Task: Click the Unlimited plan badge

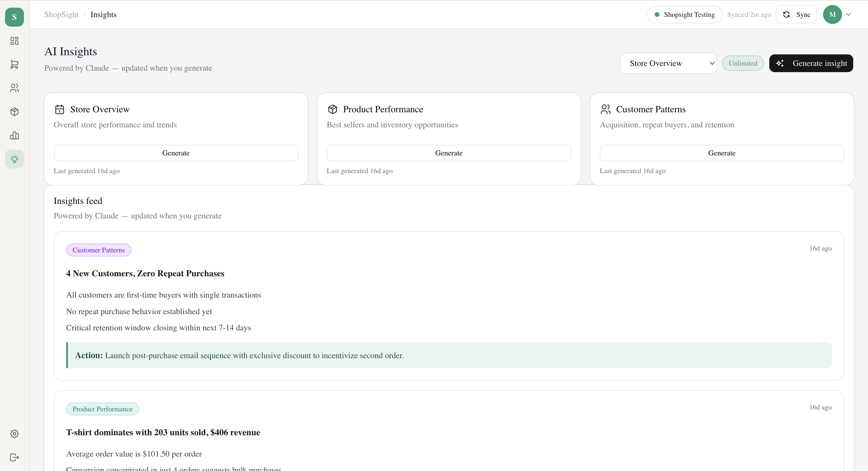Action: (743, 63)
